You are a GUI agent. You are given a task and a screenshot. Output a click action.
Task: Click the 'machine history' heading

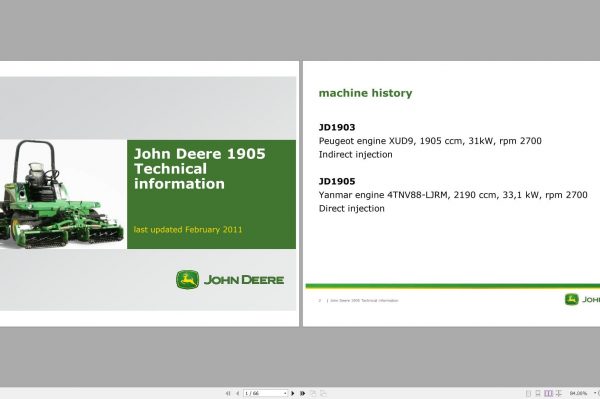coord(365,93)
